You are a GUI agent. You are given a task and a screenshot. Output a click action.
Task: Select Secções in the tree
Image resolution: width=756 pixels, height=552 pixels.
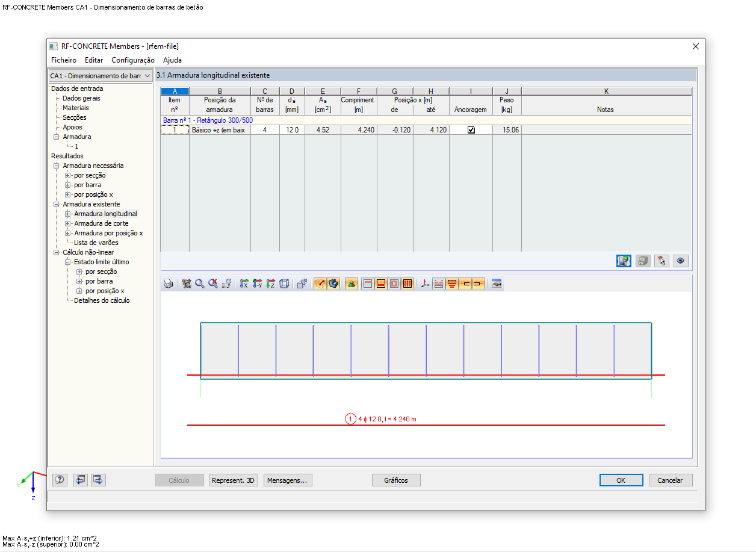click(x=75, y=117)
